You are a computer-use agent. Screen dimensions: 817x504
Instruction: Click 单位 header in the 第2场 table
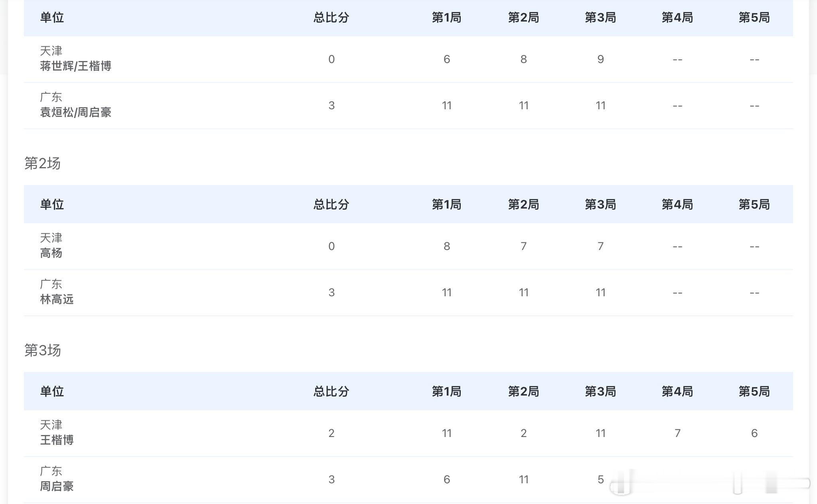[52, 205]
